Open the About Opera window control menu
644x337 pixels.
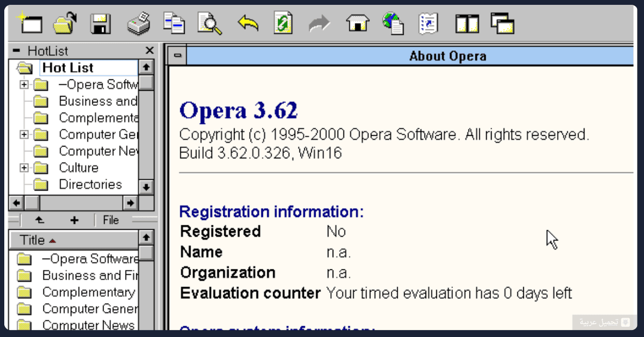[177, 56]
